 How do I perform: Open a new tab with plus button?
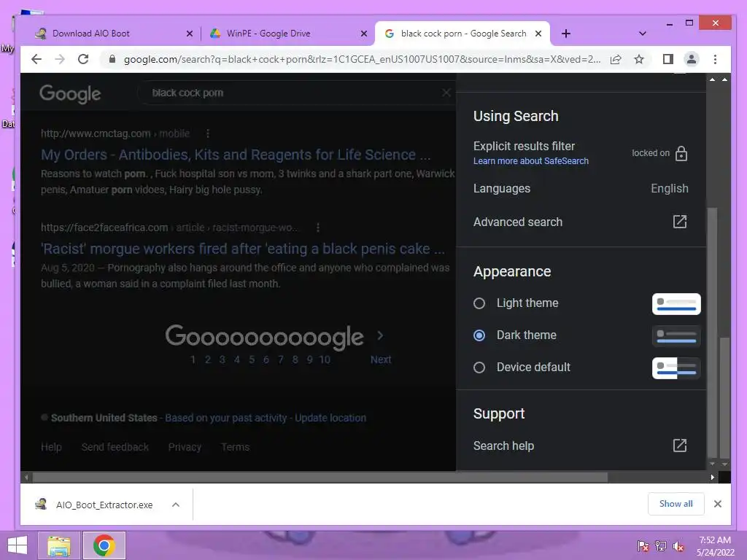tap(566, 34)
